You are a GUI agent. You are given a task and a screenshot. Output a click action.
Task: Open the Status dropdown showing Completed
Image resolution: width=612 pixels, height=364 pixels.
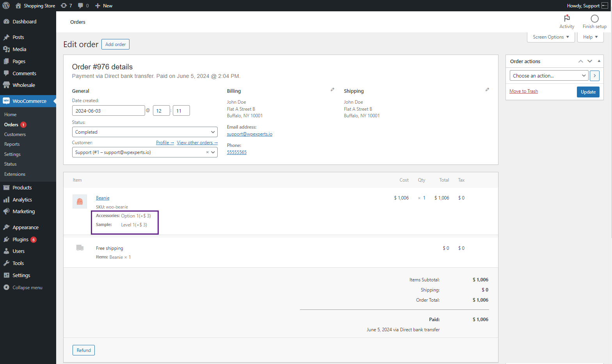[x=145, y=132]
